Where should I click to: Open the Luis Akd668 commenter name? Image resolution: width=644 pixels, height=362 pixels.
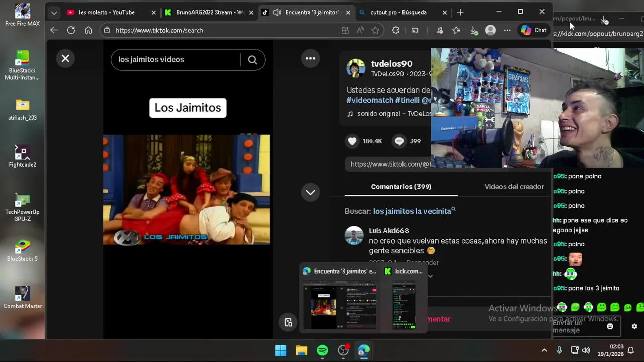pos(389,231)
